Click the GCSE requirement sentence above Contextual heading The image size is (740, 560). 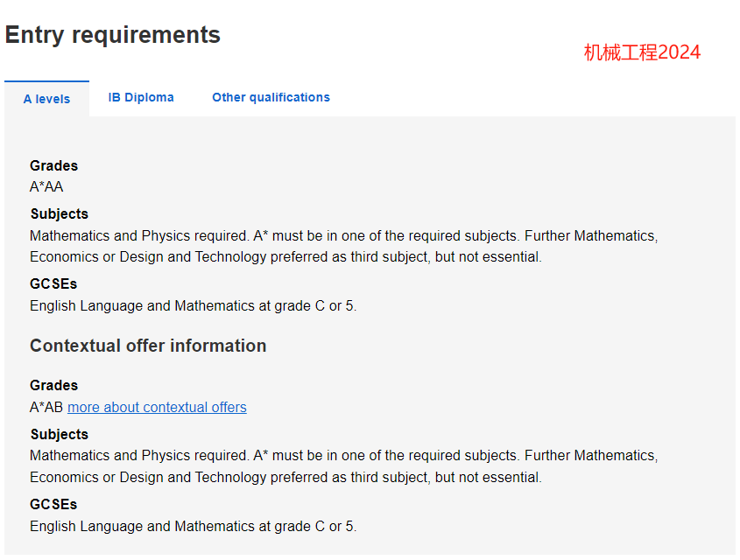193,306
